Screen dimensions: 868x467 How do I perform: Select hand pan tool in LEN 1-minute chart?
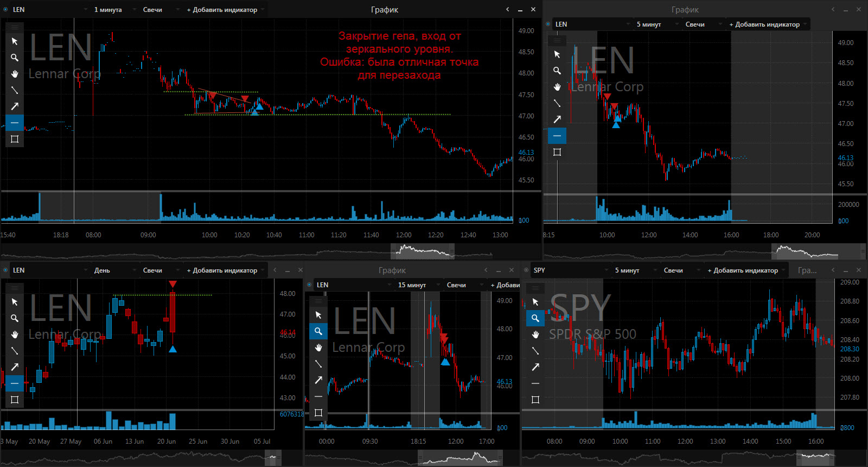[x=15, y=74]
